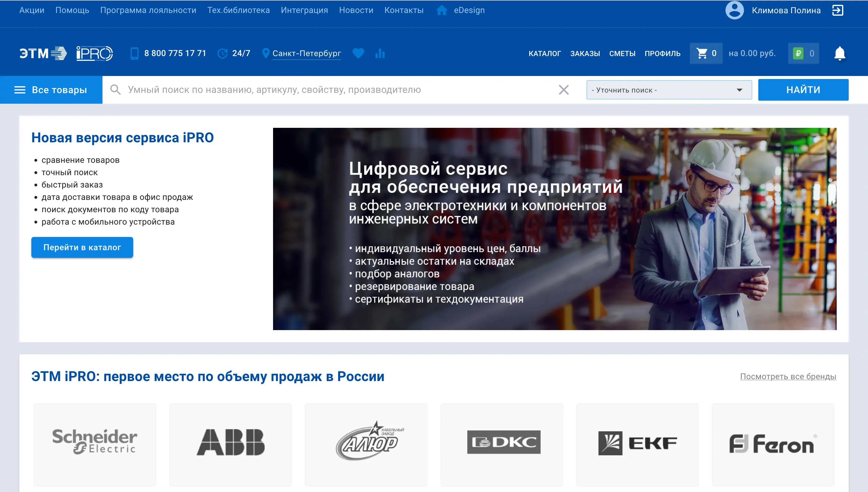Click the 24/7 support clock icon
The image size is (868, 492).
tap(223, 53)
